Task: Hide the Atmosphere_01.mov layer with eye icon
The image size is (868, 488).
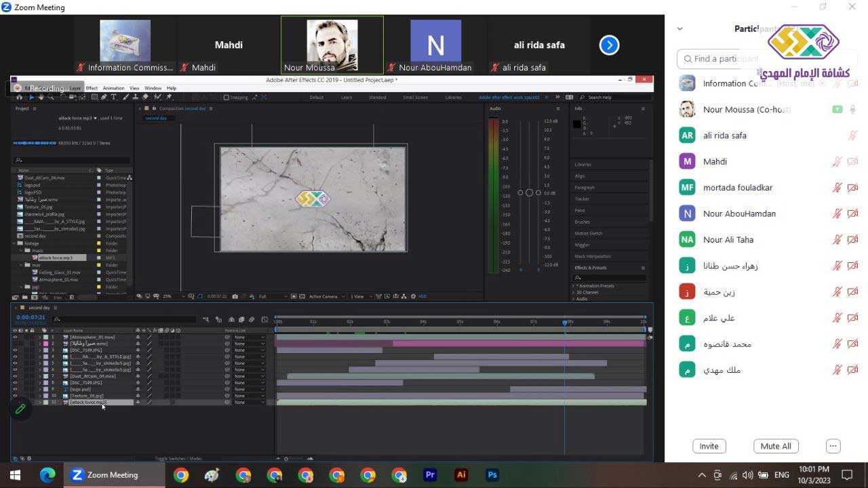Action: (15, 337)
